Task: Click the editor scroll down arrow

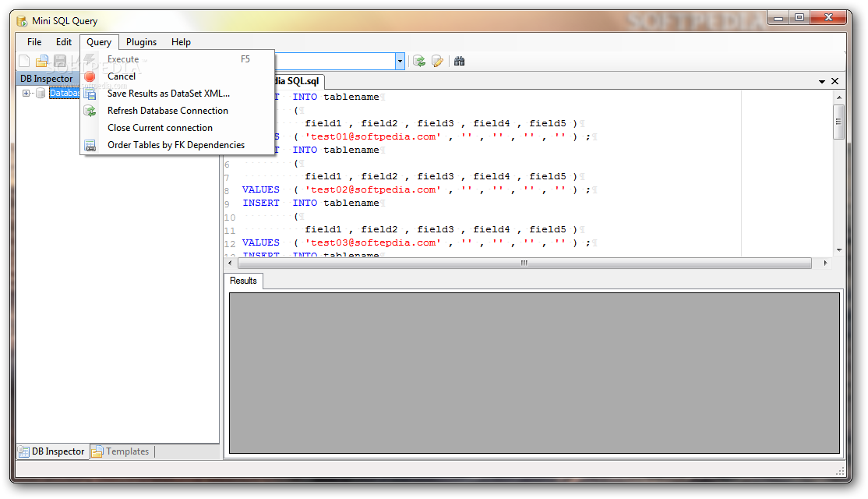Action: pyautogui.click(x=839, y=249)
